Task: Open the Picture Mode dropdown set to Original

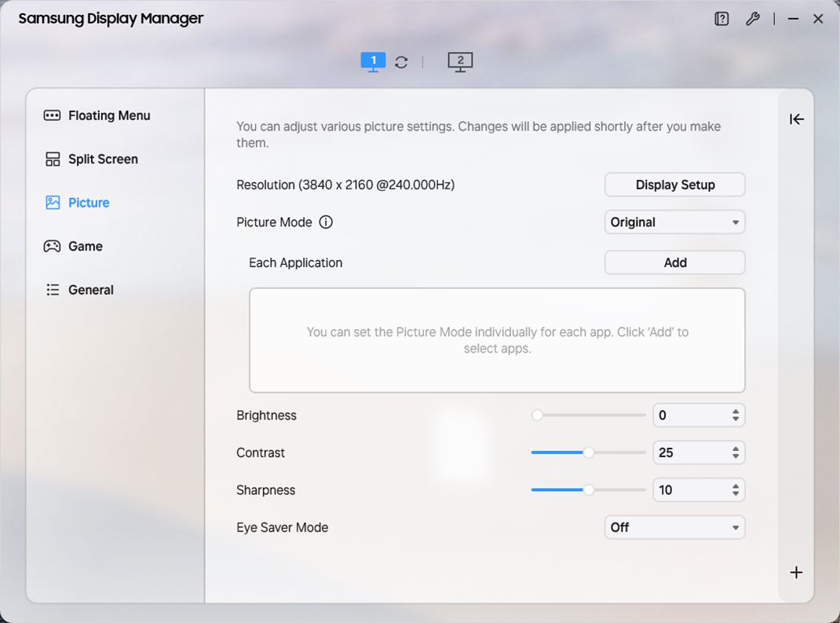Action: (675, 222)
